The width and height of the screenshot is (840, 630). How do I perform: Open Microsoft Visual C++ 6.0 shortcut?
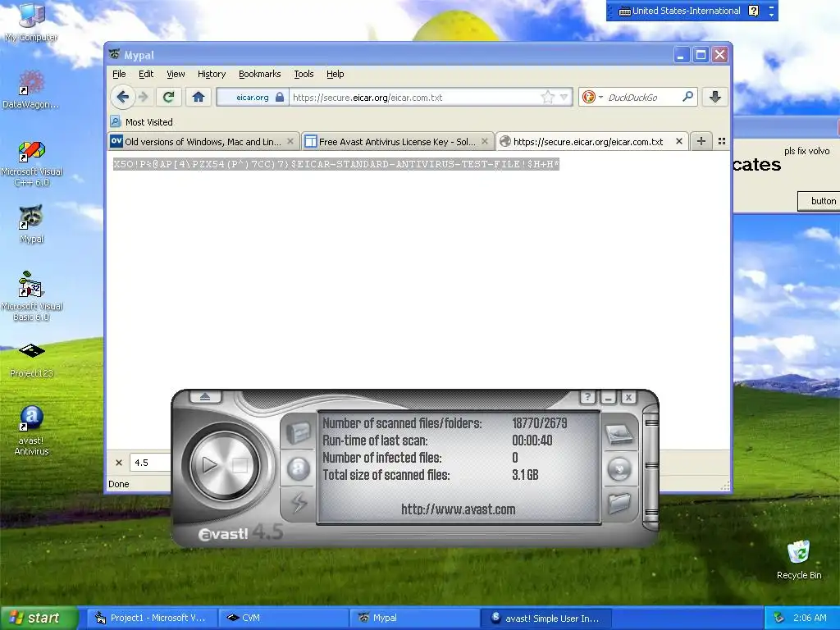(x=32, y=163)
